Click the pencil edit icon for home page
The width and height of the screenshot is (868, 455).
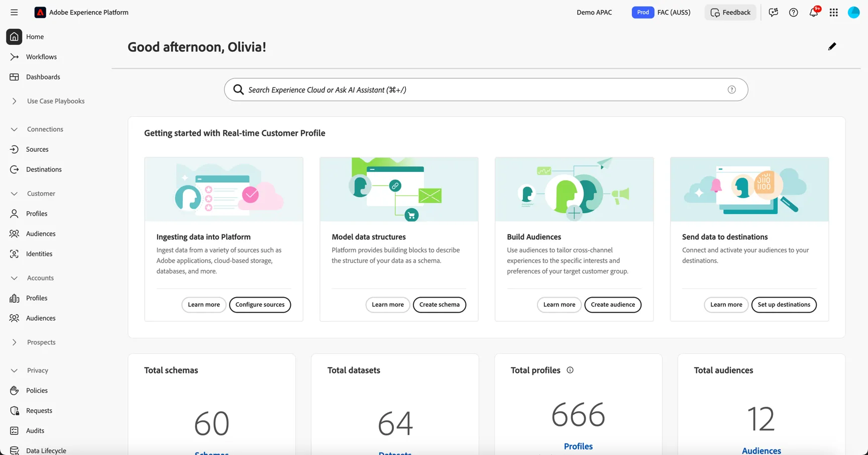(x=832, y=46)
